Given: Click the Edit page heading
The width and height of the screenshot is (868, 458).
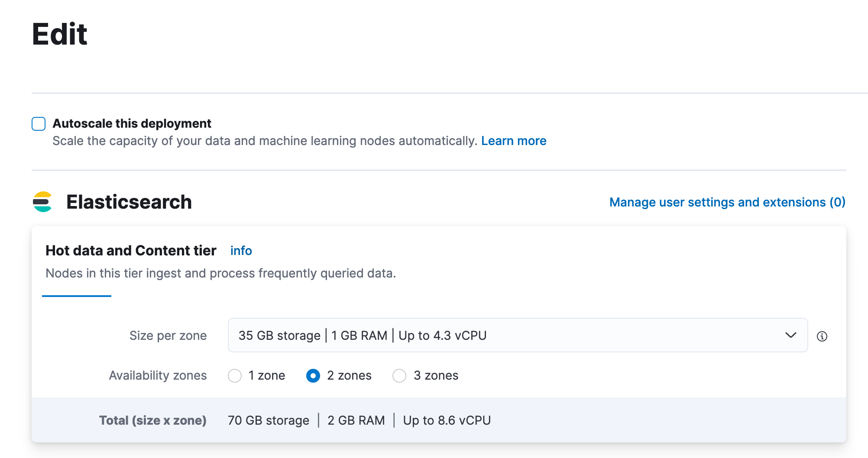Looking at the screenshot, I should click(60, 34).
